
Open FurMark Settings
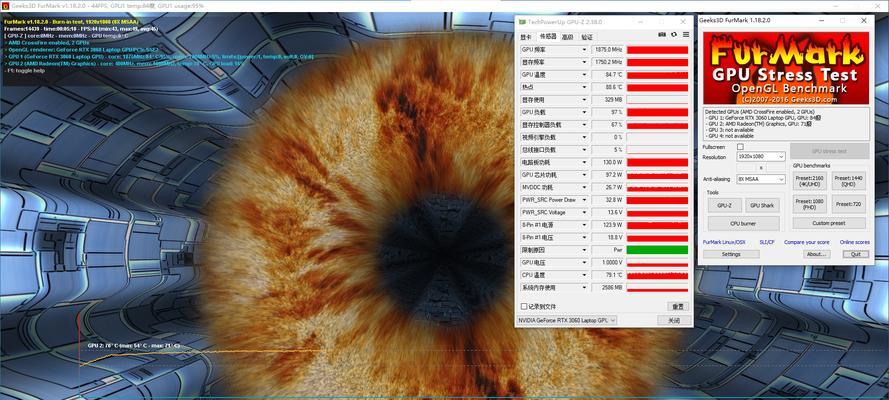click(731, 254)
